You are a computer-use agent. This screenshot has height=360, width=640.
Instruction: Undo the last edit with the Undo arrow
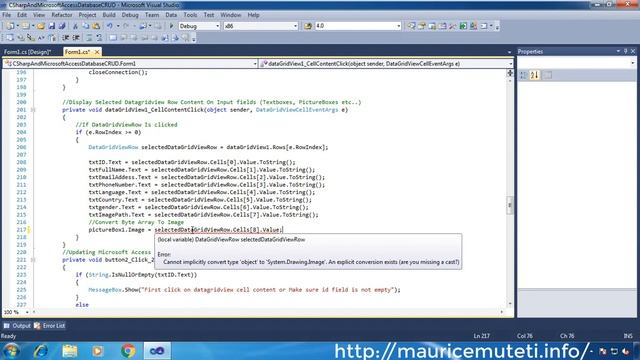click(109, 26)
